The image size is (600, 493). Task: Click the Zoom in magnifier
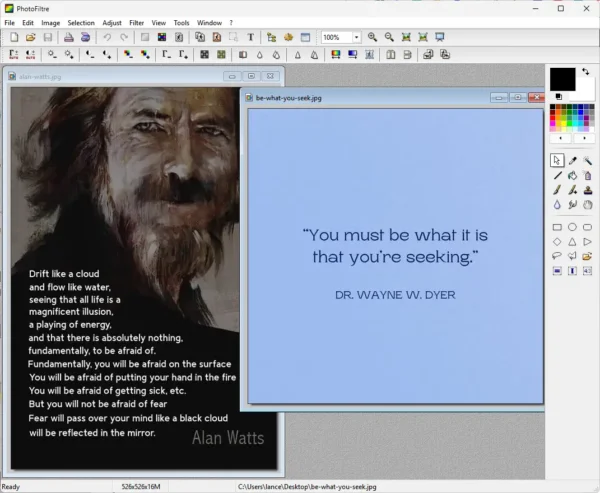click(x=372, y=37)
